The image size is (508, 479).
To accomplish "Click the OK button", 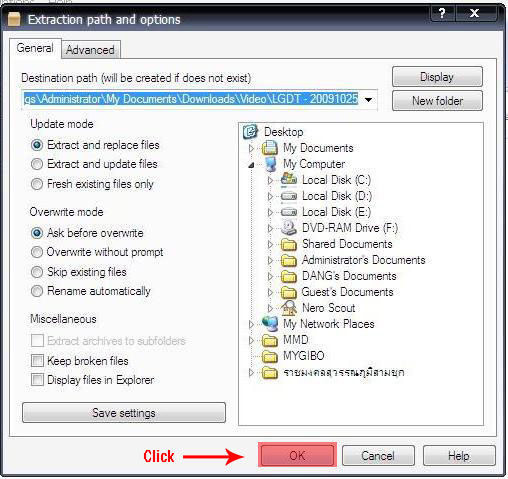I will click(297, 455).
